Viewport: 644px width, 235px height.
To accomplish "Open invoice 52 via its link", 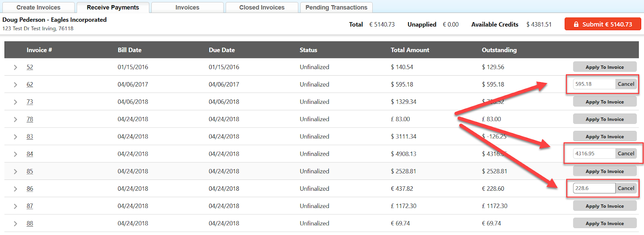I will [x=30, y=67].
